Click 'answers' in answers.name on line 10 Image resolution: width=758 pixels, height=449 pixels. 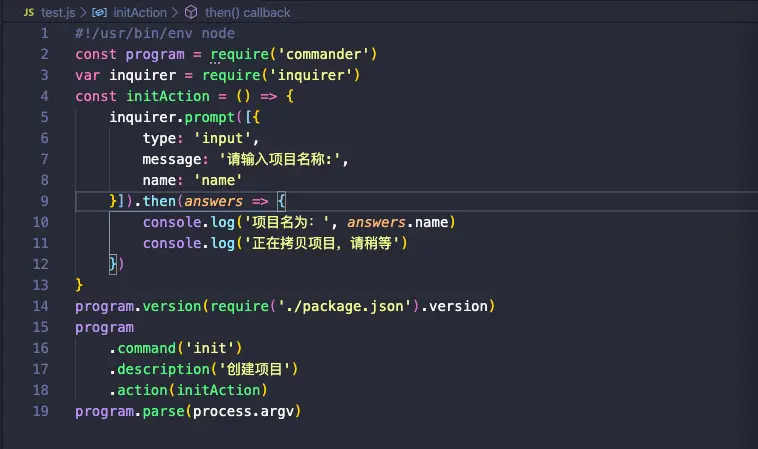click(376, 222)
